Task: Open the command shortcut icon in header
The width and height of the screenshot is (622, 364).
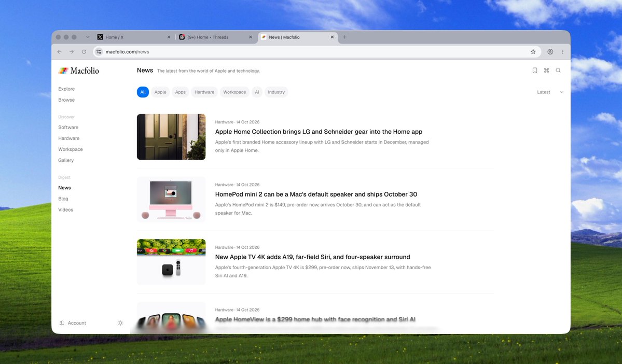Action: pos(547,71)
